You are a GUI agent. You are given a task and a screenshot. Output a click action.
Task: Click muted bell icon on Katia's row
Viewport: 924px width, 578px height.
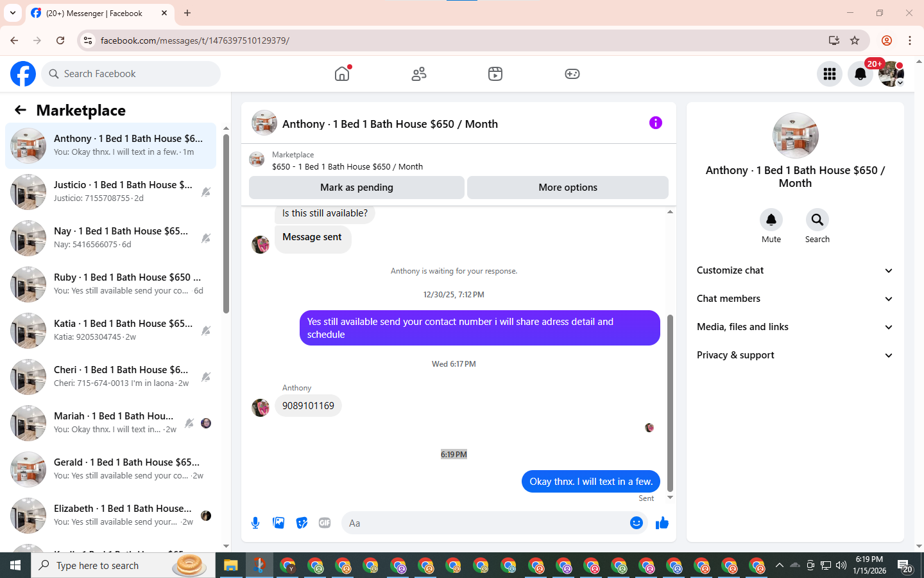pyautogui.click(x=206, y=331)
